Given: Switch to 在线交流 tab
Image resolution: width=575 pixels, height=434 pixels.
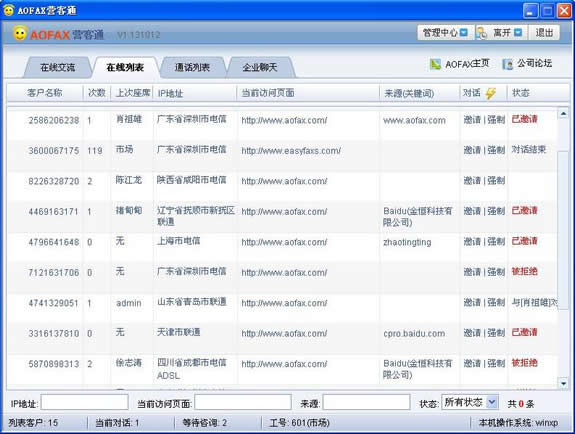Looking at the screenshot, I should (x=57, y=68).
